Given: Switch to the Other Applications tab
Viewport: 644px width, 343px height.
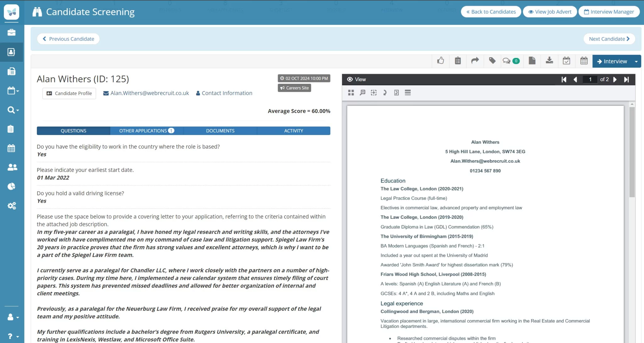Looking at the screenshot, I should click(x=147, y=131).
